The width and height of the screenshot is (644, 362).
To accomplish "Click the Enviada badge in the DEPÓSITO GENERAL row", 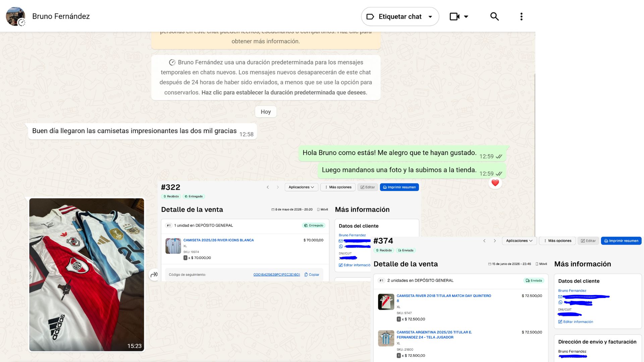I will (534, 281).
